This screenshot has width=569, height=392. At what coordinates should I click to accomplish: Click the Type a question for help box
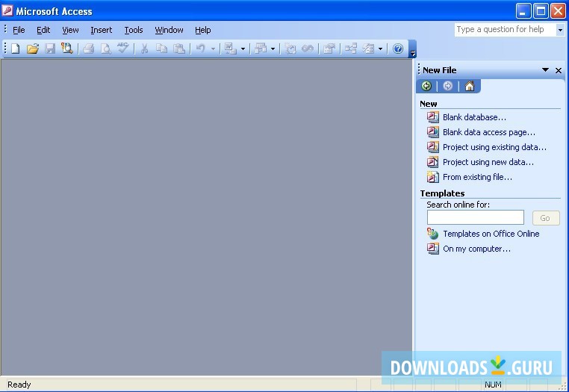[x=506, y=29]
